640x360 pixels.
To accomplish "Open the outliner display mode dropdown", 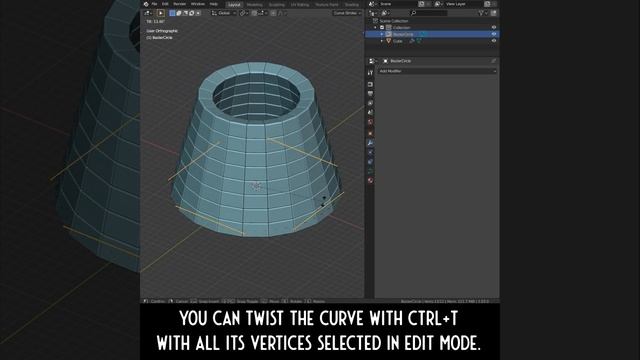I will (x=386, y=13).
